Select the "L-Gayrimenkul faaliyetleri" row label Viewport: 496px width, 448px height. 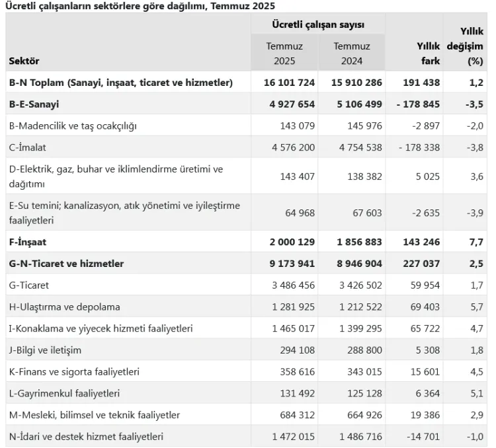click(64, 394)
